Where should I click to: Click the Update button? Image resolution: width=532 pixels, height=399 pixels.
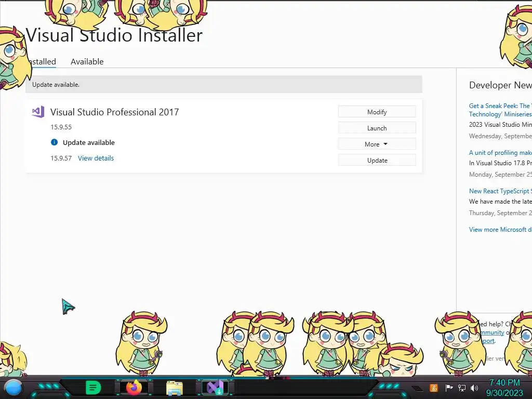click(377, 160)
